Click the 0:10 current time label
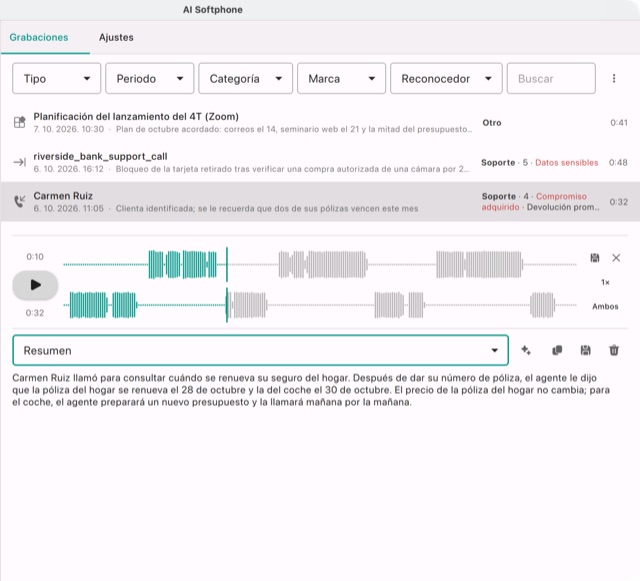This screenshot has height=581, width=640. [x=35, y=257]
